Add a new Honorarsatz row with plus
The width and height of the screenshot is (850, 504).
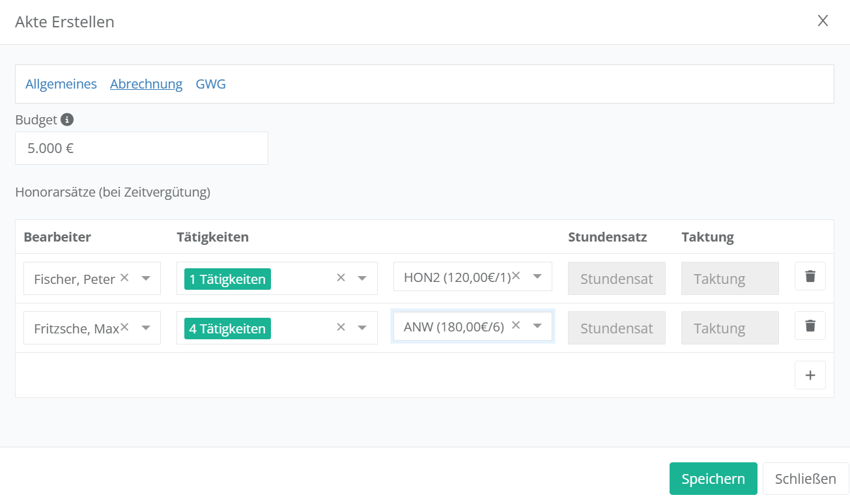coord(810,375)
